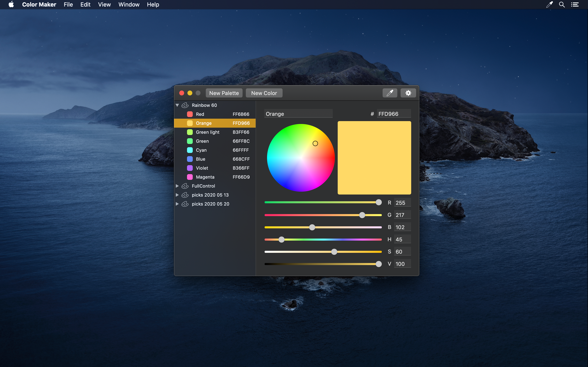
Task: Collapse the Rainbow 60 palette
Action: [x=177, y=105]
